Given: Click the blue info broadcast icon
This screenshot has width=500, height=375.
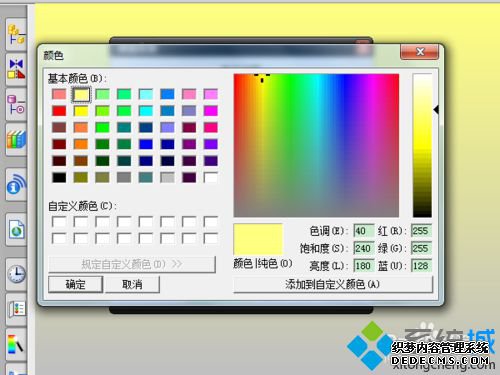Looking at the screenshot, I should [16, 184].
